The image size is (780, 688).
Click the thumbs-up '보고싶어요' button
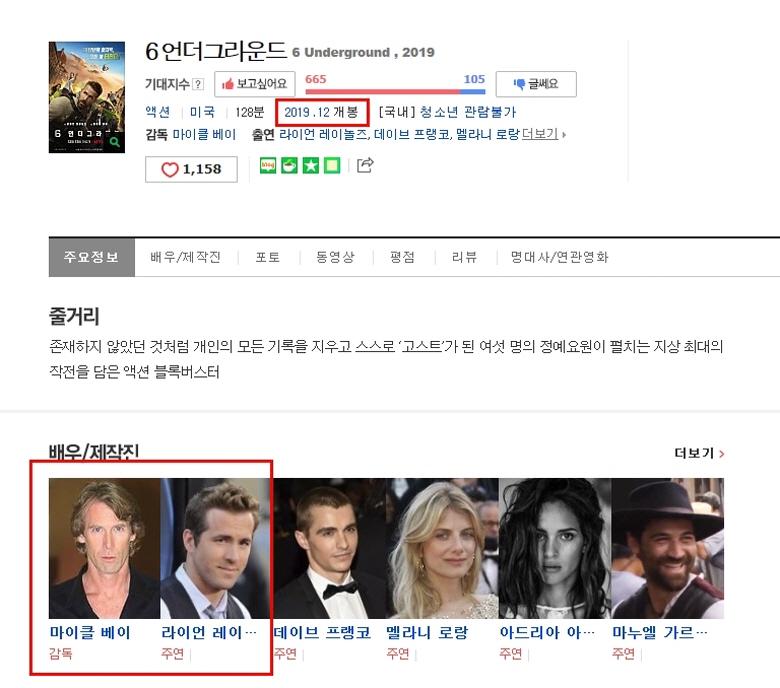point(254,84)
